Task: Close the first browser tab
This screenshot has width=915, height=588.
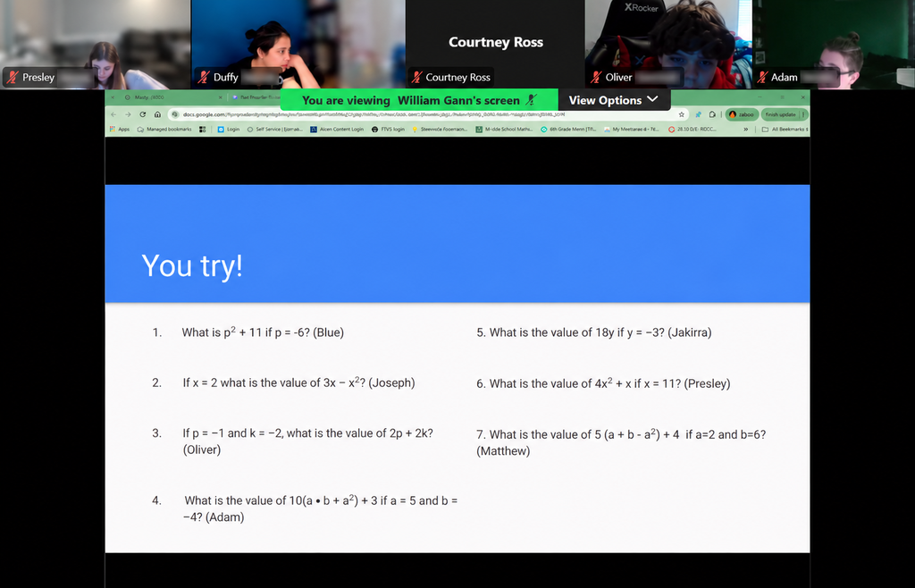Action: pos(221,97)
